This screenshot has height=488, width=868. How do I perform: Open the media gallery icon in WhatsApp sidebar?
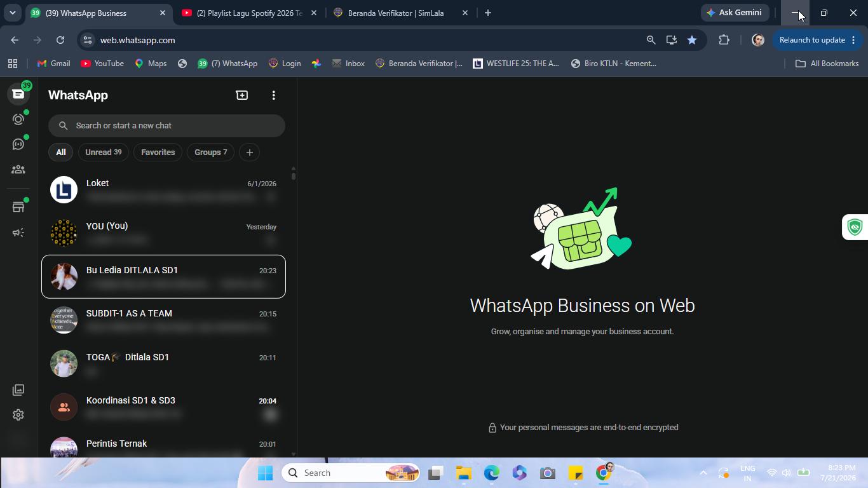(x=18, y=390)
